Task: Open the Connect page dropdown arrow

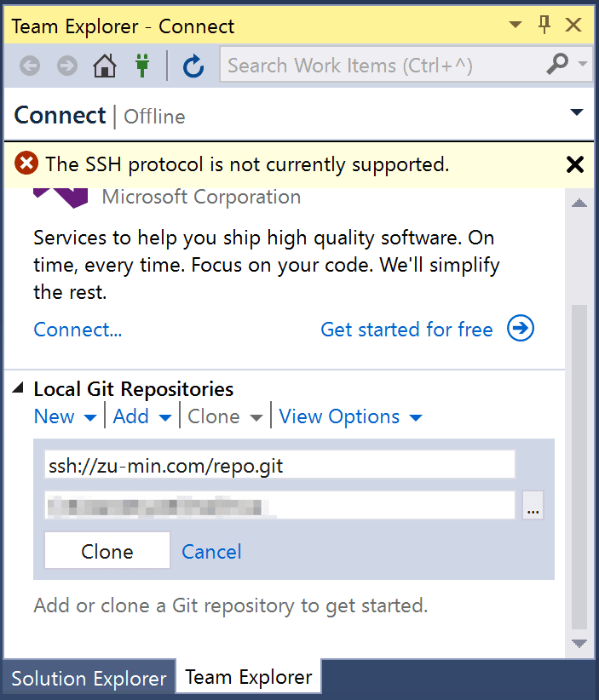Action: (577, 114)
